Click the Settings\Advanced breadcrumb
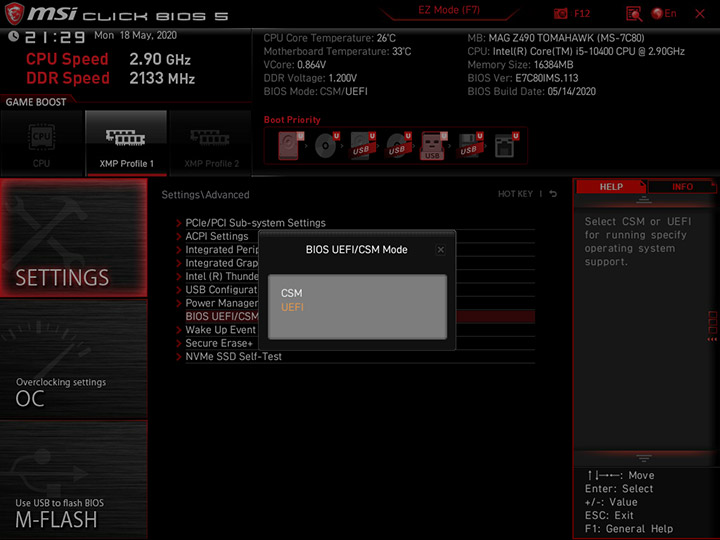 click(x=205, y=195)
